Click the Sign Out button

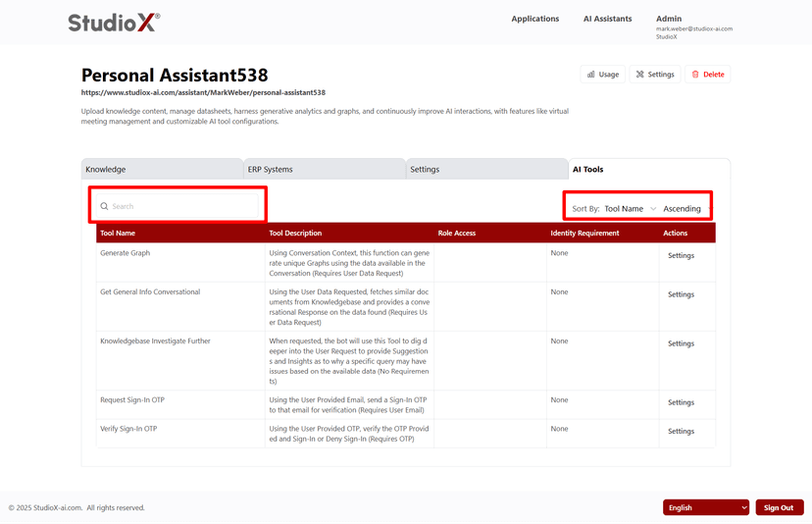click(780, 507)
